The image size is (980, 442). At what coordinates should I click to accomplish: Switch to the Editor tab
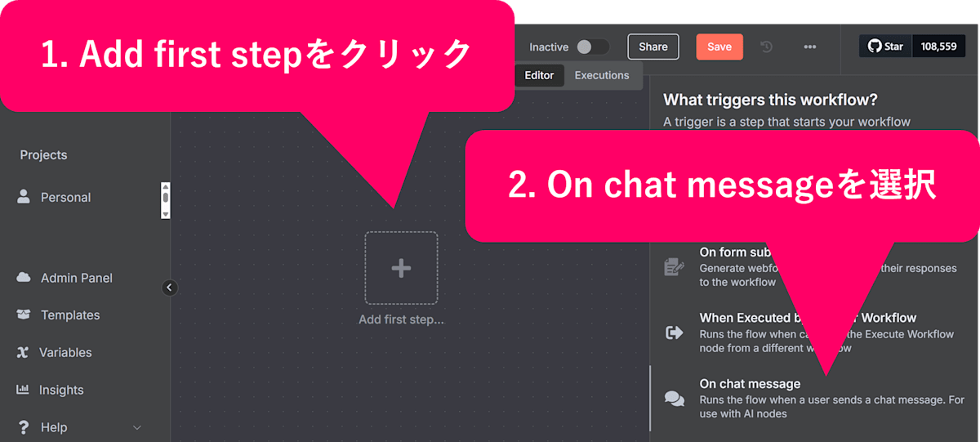pos(539,75)
